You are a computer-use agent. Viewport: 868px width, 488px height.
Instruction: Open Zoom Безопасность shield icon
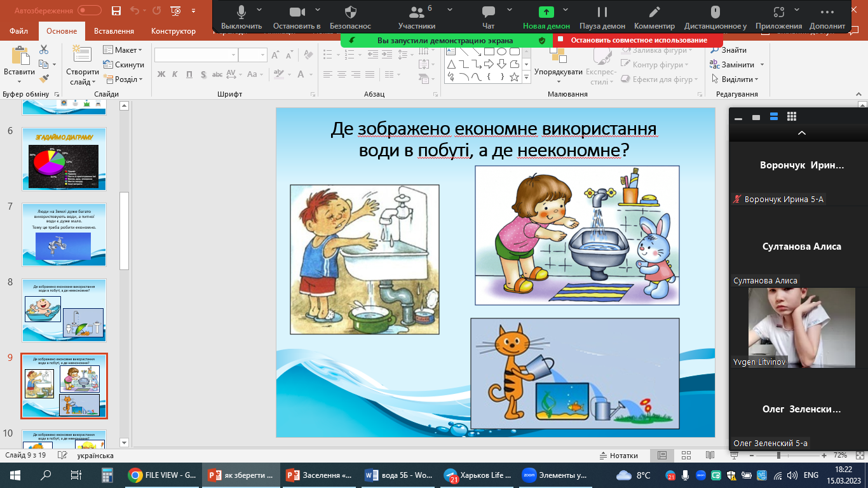pos(350,12)
